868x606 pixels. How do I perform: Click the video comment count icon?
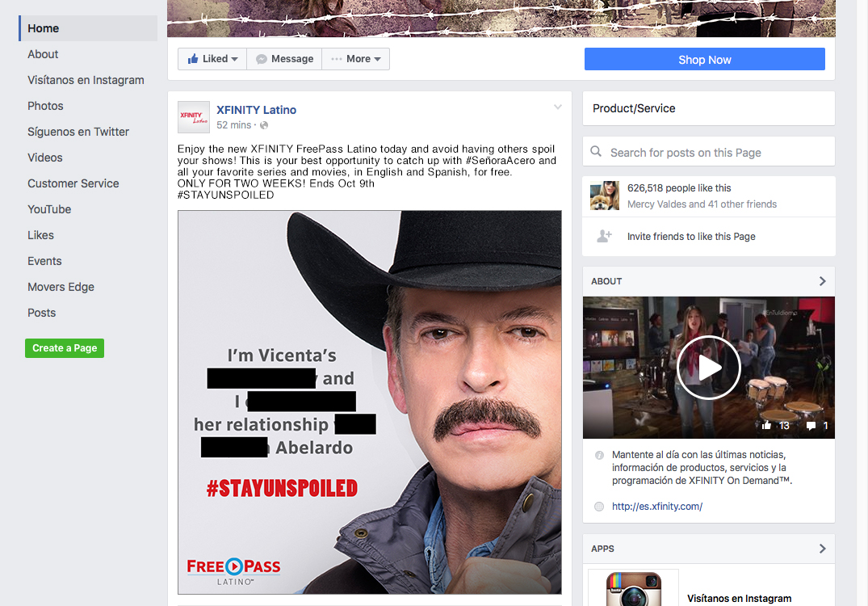tap(811, 426)
